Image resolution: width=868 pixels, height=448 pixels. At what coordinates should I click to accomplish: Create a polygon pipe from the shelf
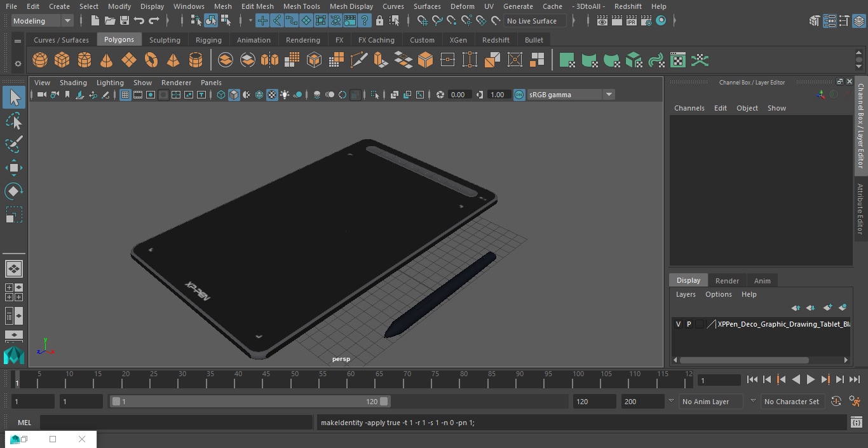(196, 60)
